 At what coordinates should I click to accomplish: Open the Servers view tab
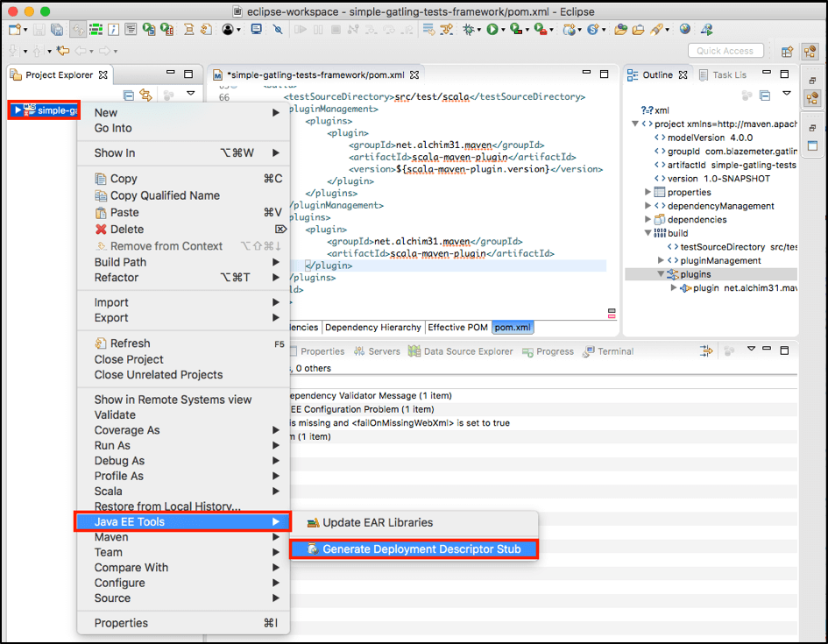pyautogui.click(x=377, y=351)
